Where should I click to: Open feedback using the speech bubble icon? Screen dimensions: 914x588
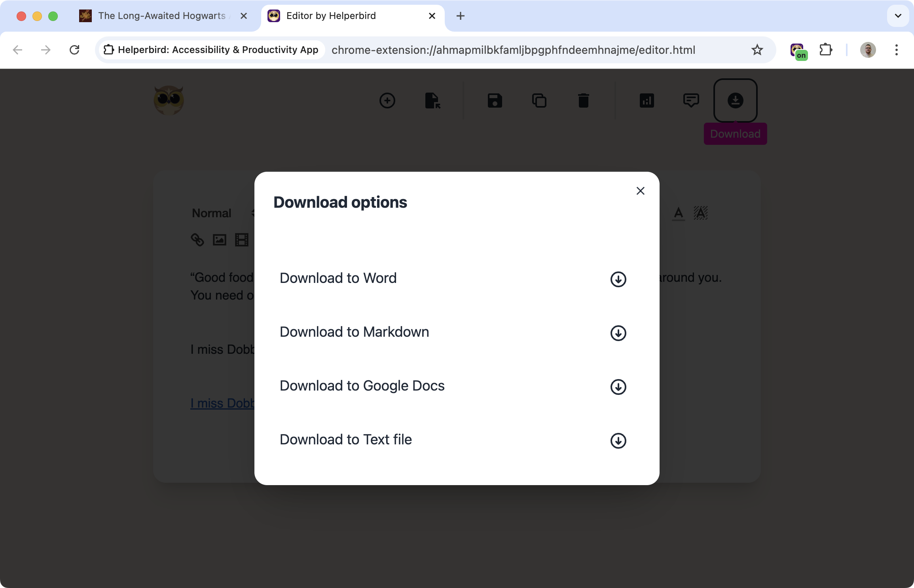pyautogui.click(x=690, y=101)
